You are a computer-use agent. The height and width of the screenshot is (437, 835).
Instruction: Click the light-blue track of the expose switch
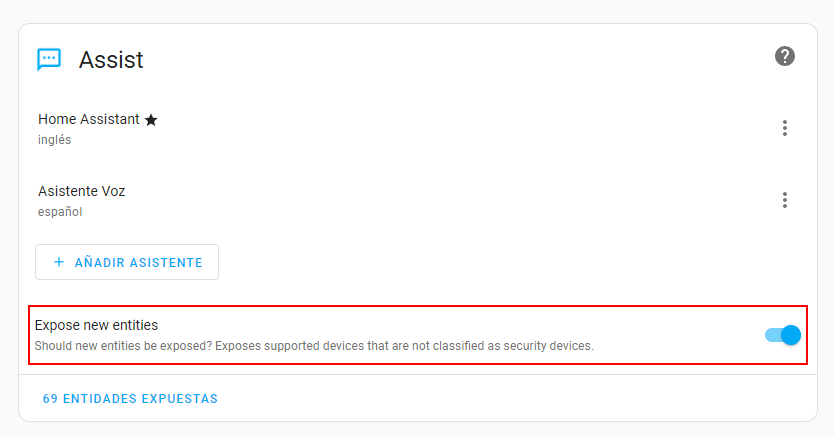point(771,335)
